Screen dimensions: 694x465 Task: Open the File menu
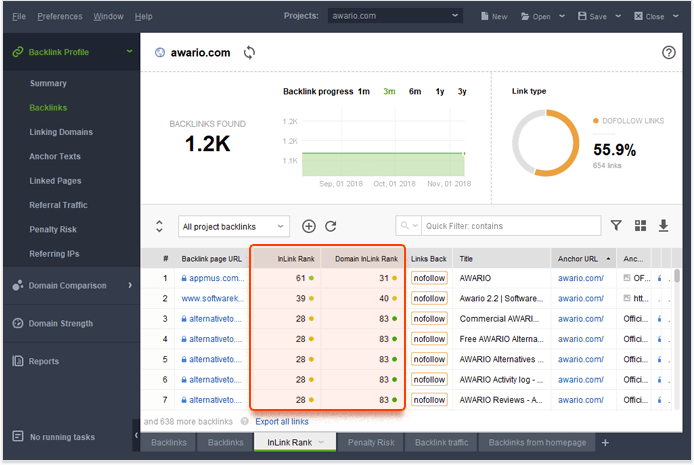coord(19,16)
